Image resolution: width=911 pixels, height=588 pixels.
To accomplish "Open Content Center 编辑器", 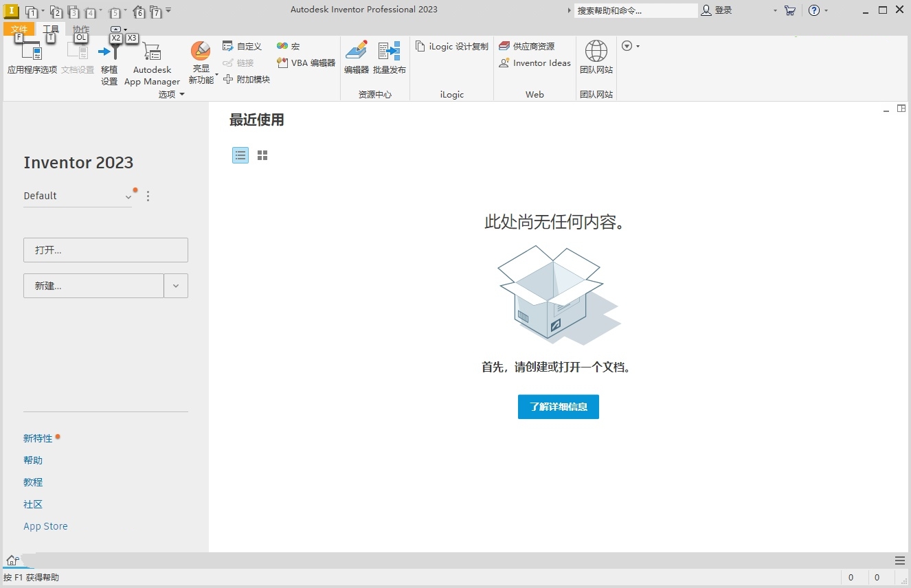I will tap(356, 58).
